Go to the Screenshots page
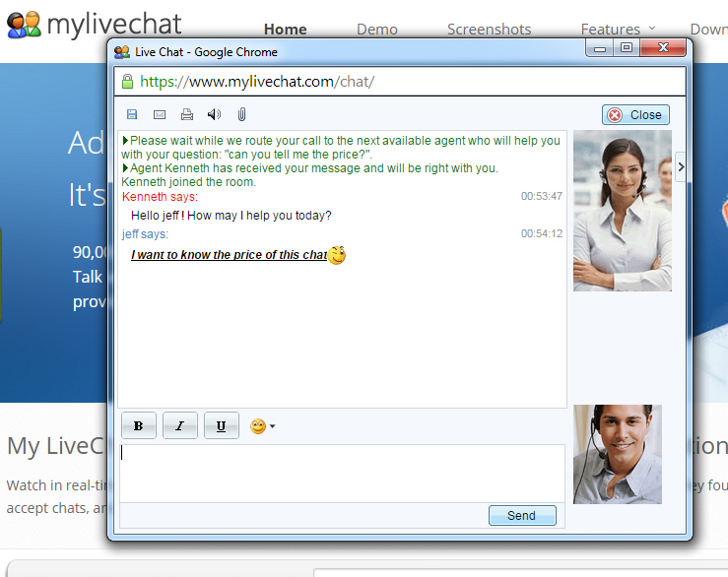728x577 pixels. coord(489,30)
